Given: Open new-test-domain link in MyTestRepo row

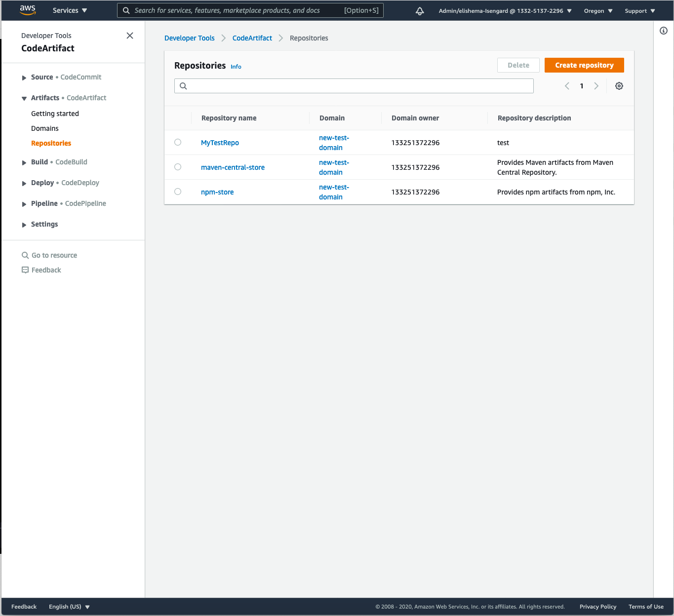Looking at the screenshot, I should [x=334, y=143].
